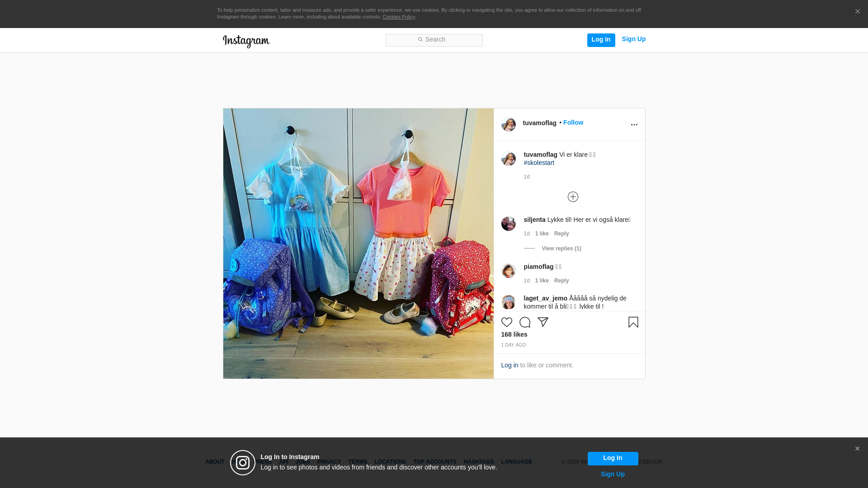Click the blue Log In header button

coord(601,40)
